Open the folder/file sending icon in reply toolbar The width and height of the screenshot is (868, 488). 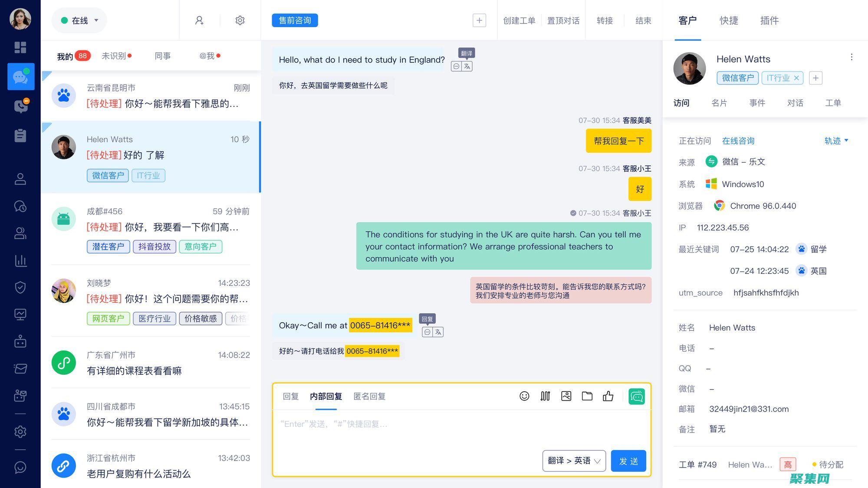click(587, 396)
